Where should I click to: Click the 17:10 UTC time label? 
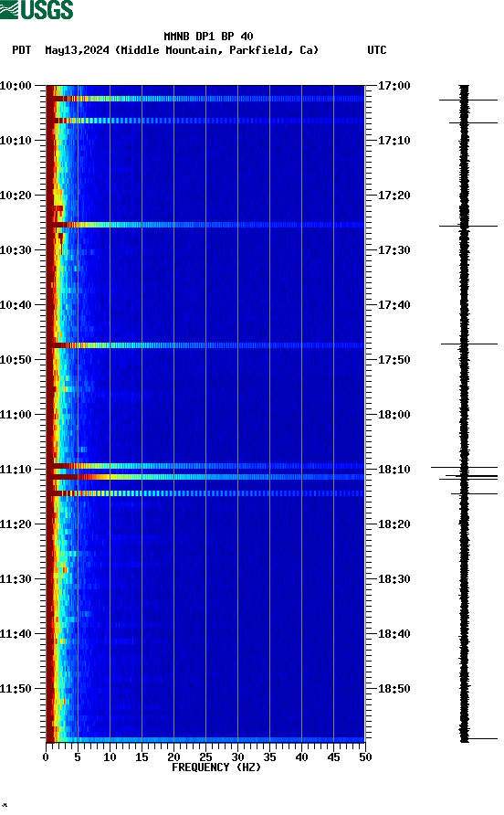click(x=394, y=141)
